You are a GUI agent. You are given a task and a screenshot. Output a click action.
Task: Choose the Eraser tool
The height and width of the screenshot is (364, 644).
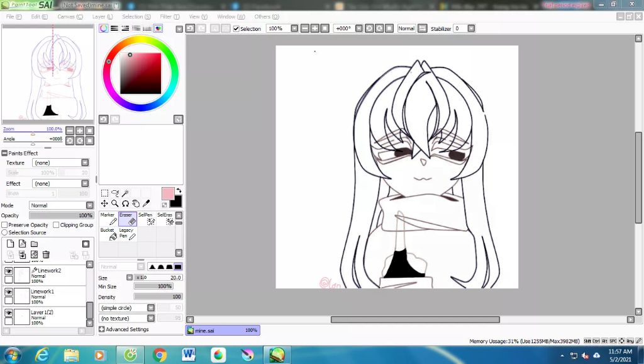(128, 219)
